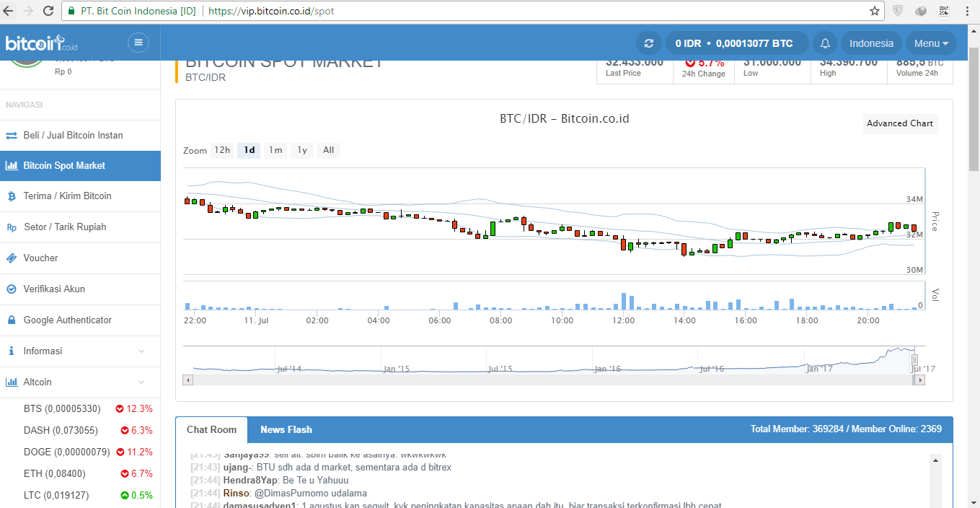980x508 pixels.
Task: Open the QR code browser extension
Action: tap(943, 11)
